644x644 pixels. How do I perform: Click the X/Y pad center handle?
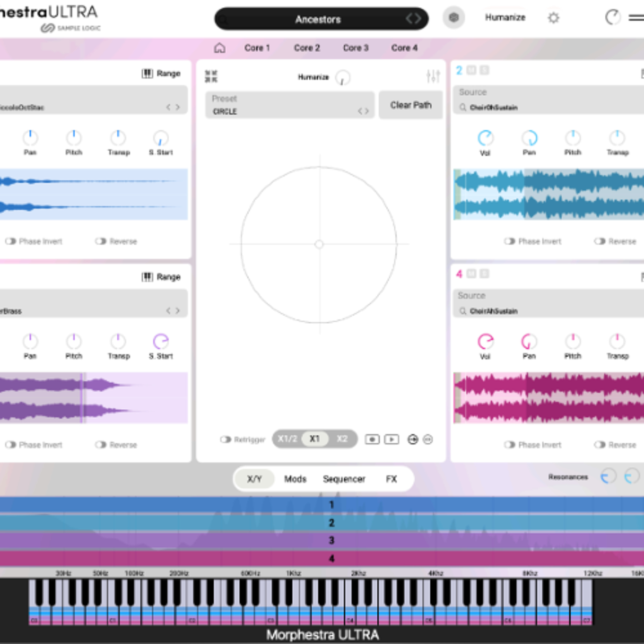pos(319,244)
